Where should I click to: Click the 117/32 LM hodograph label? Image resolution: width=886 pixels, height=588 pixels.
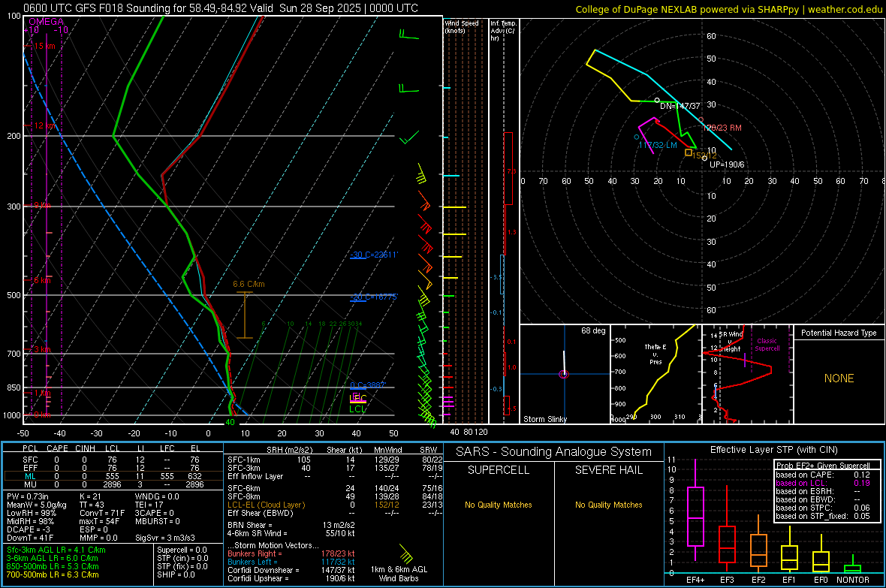click(658, 145)
